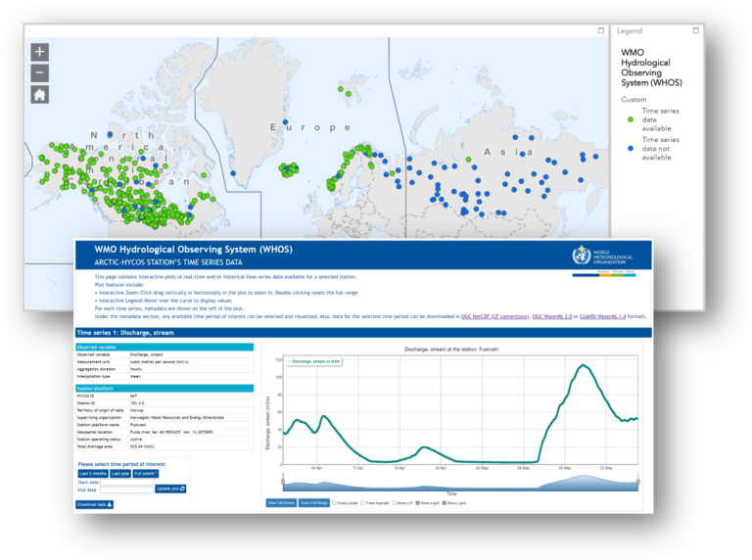Image resolution: width=752 pixels, height=560 pixels.
Task: Uncheck the Show x-grid checkbox
Action: [x=418, y=503]
